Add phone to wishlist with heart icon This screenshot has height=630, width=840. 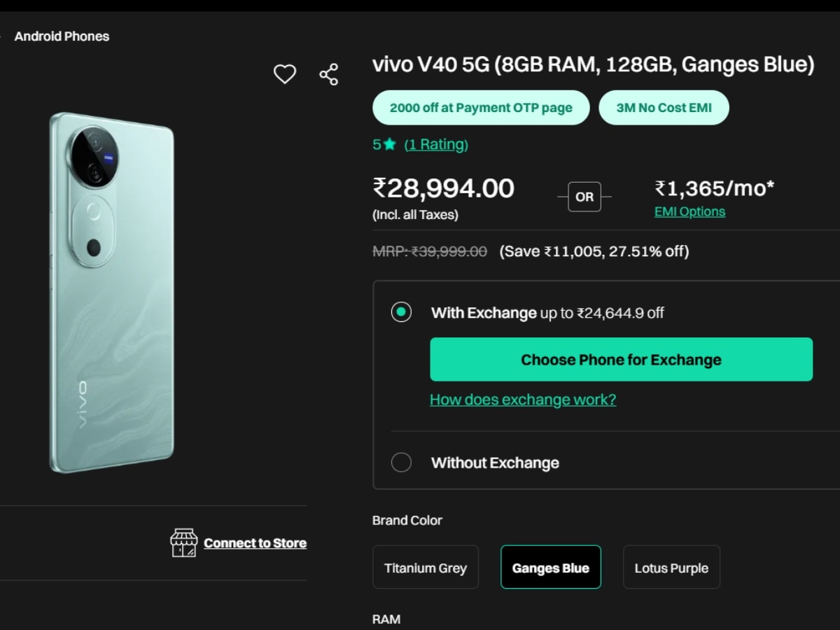click(285, 74)
